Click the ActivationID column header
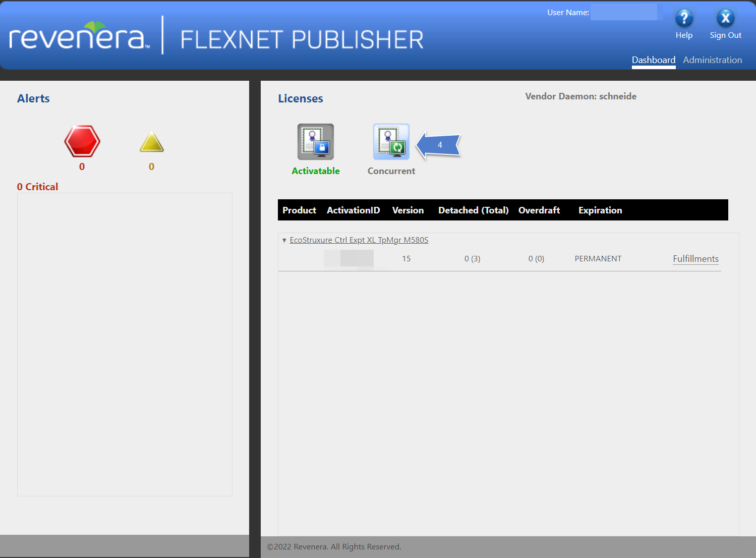The height and width of the screenshot is (558, 756). click(354, 210)
